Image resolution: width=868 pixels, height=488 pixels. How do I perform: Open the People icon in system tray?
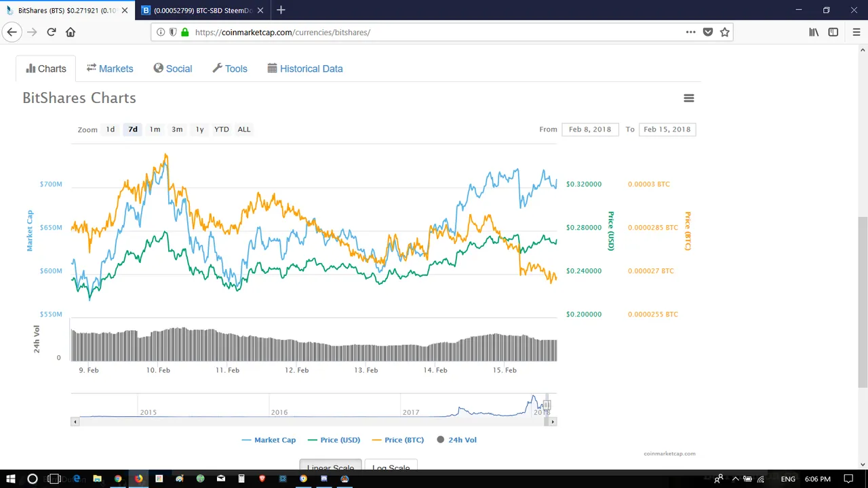[x=718, y=479]
